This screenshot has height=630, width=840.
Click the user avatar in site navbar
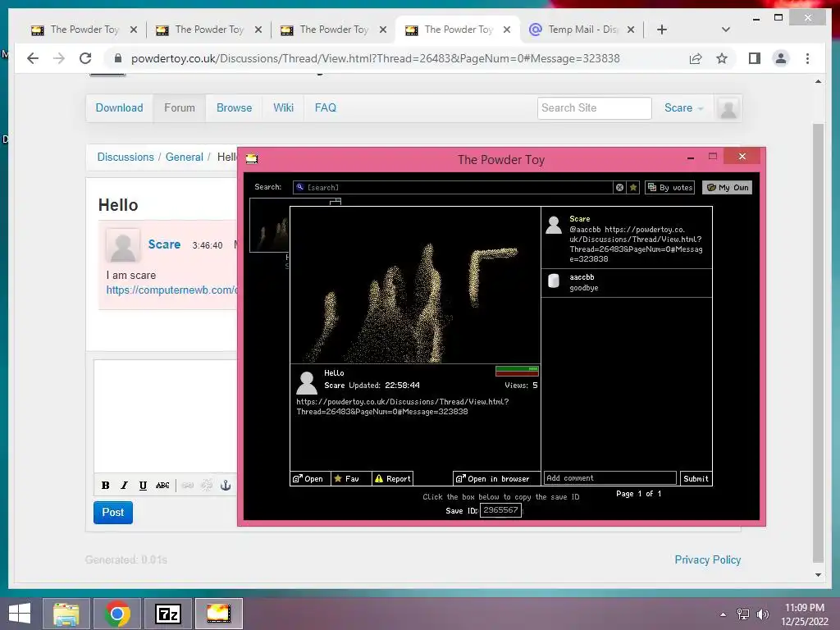tap(728, 108)
